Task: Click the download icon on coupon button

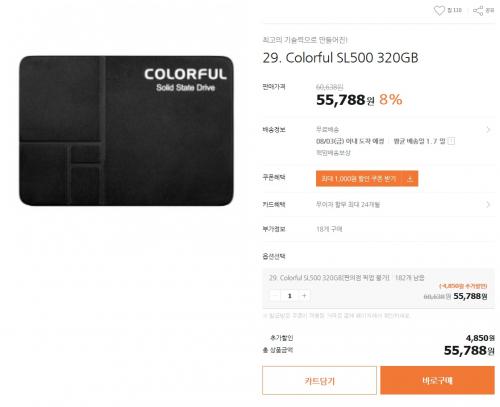Action: (x=410, y=179)
